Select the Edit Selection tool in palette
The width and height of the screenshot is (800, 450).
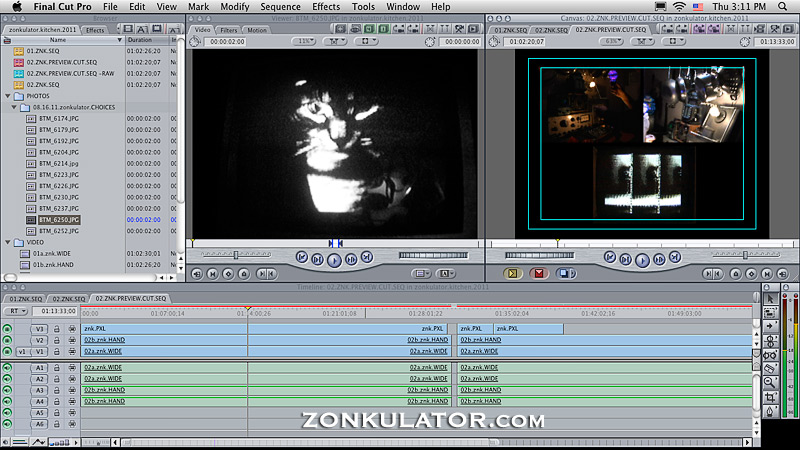click(x=770, y=313)
